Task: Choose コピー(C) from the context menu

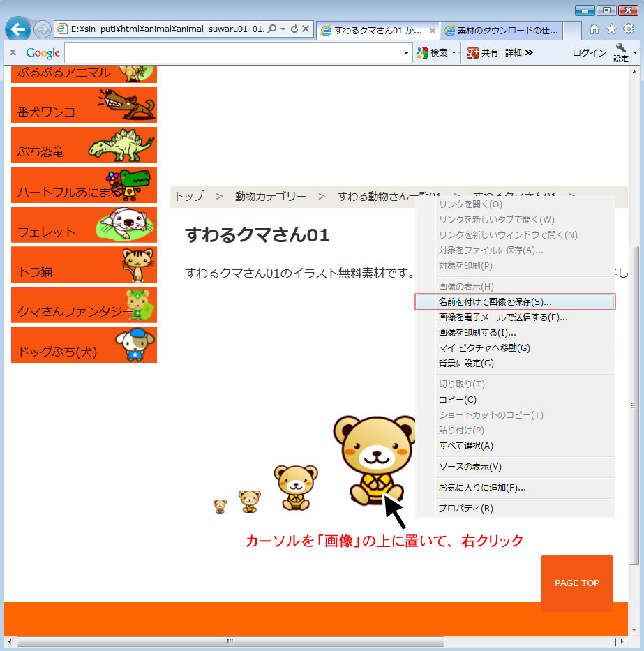Action: point(458,400)
